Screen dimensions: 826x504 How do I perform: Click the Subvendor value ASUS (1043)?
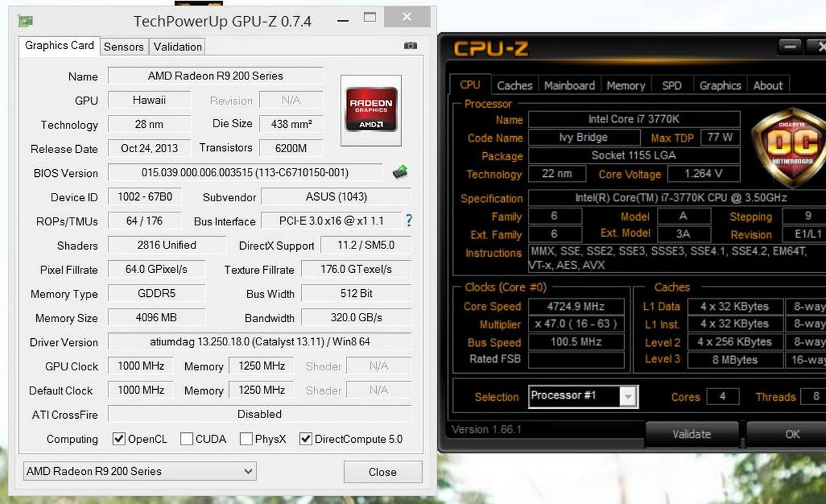pos(336,197)
